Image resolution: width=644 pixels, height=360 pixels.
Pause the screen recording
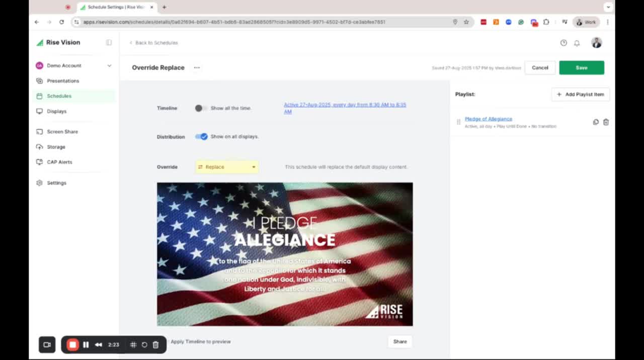pos(86,345)
